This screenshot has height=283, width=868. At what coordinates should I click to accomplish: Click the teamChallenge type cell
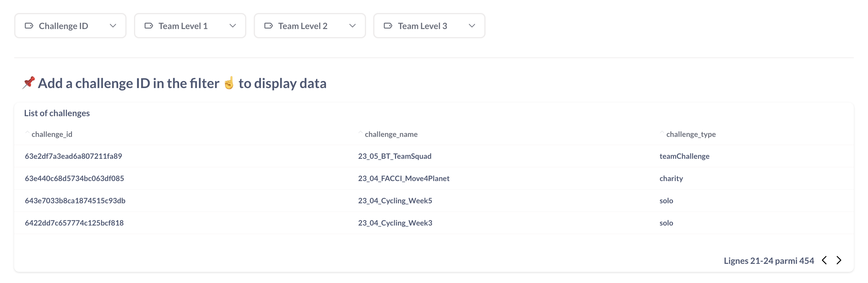click(x=684, y=156)
